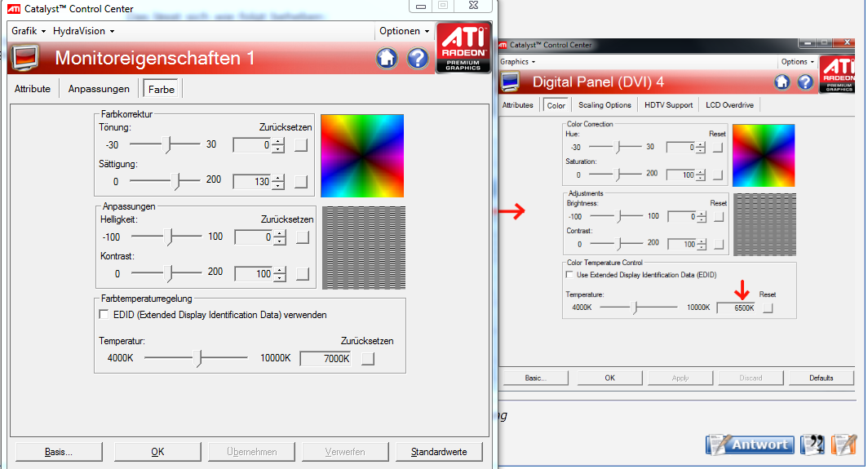This screenshot has height=469, width=868.
Task: Click the Tönung slider handle
Action: coord(168,144)
